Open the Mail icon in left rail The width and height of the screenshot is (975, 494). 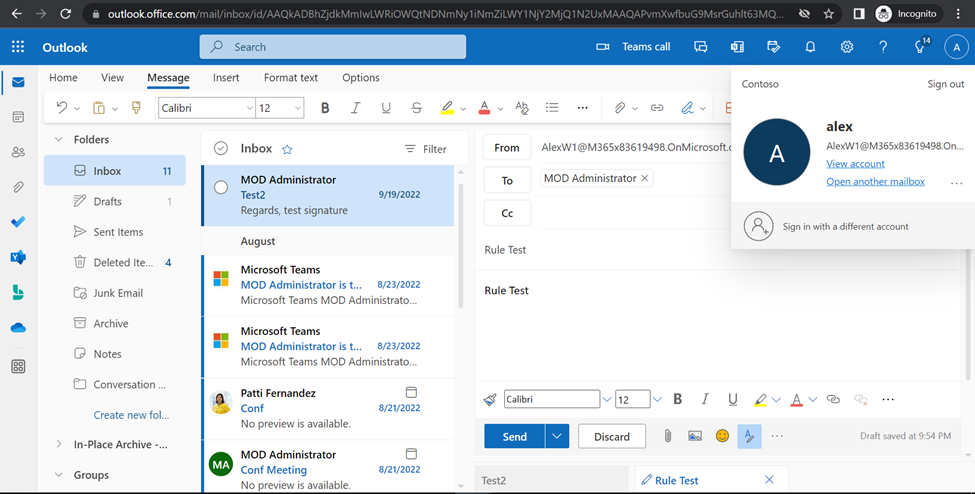point(18,82)
